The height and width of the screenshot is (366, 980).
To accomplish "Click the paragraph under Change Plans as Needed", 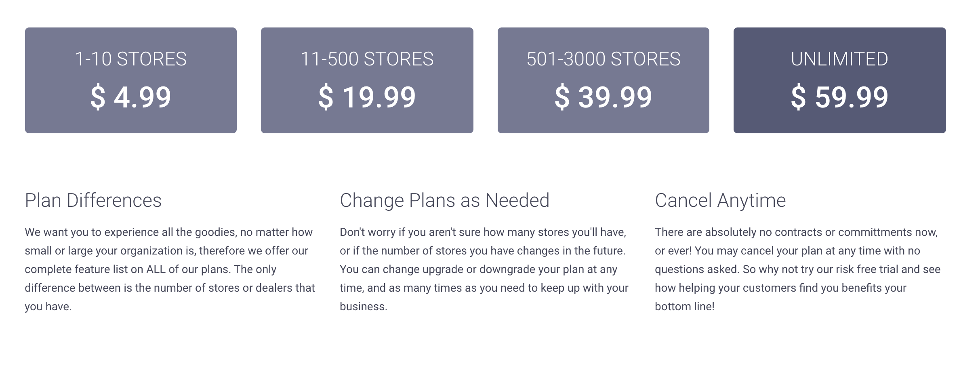I will pos(484,269).
